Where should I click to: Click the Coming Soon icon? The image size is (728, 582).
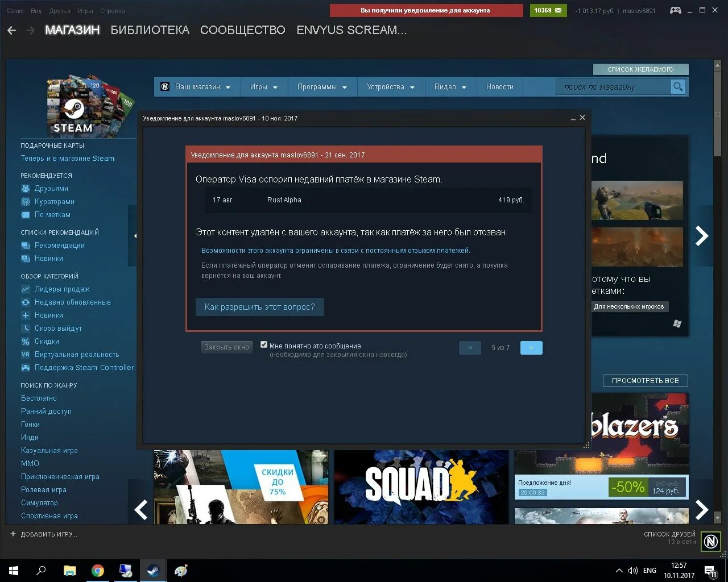[x=26, y=329]
